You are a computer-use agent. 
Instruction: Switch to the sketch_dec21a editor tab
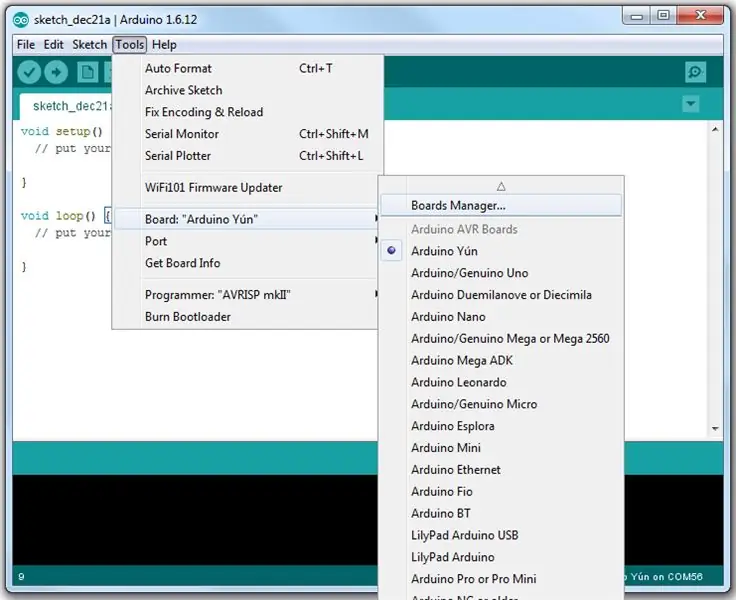66,107
